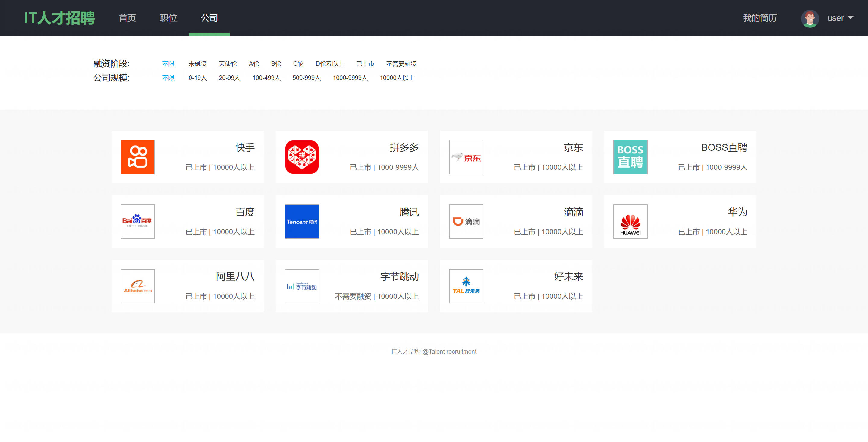Open the TAL 好未来 logo thumbnail
Viewport: 868px width, 442px height.
click(x=466, y=286)
